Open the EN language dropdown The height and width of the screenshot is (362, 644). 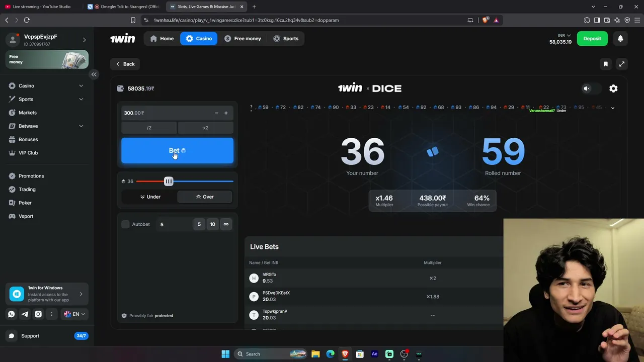[x=74, y=314]
